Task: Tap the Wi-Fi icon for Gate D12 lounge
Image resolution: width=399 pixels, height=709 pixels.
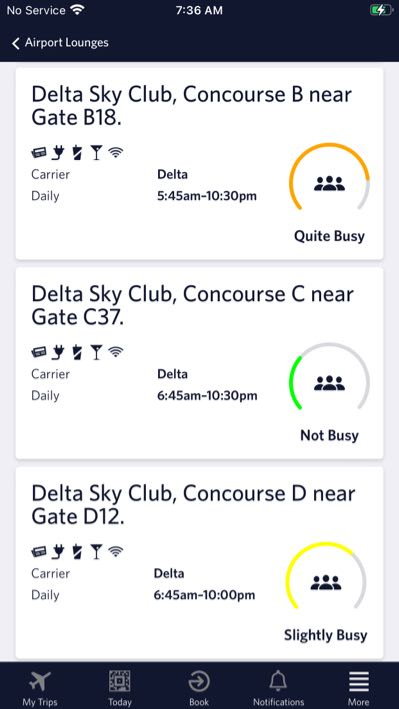Action: [116, 552]
